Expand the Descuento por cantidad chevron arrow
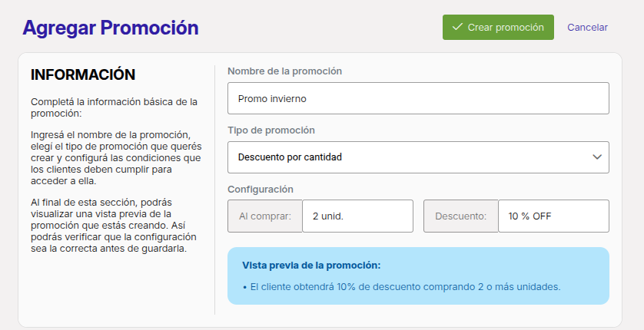This screenshot has height=330, width=644. 597,157
